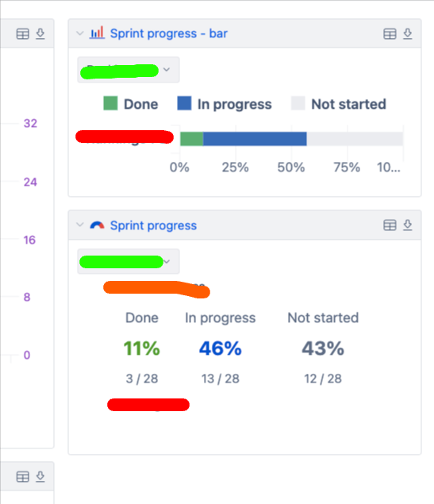Click the blue In progress bar segment

pyautogui.click(x=255, y=139)
